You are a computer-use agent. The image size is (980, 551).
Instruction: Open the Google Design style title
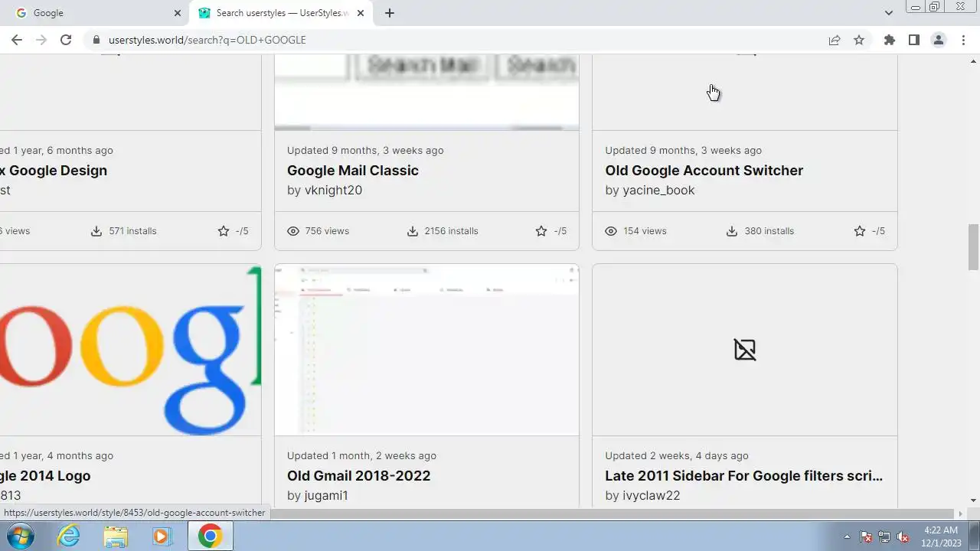coord(54,170)
